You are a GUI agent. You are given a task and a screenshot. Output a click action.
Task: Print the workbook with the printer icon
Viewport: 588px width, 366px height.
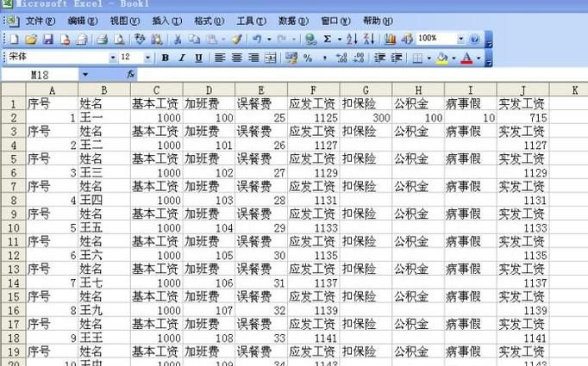(x=102, y=39)
